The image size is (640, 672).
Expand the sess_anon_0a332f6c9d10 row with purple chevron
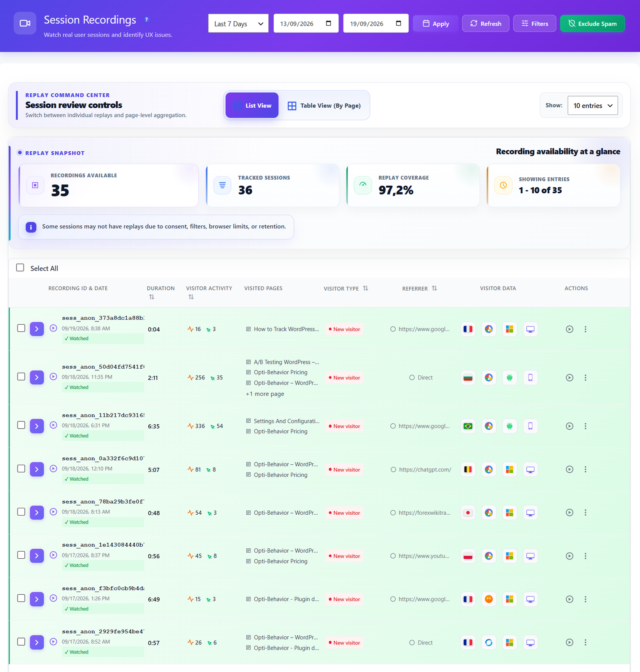pos(37,469)
